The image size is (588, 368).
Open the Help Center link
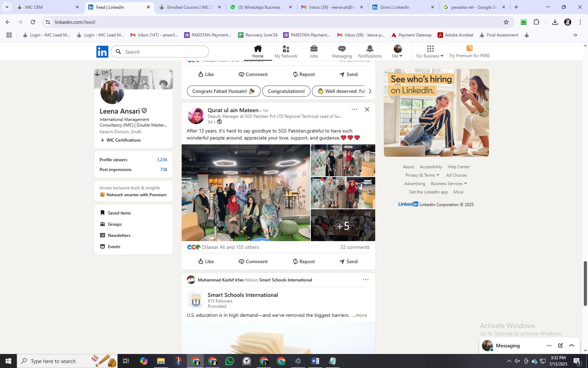pos(458,167)
